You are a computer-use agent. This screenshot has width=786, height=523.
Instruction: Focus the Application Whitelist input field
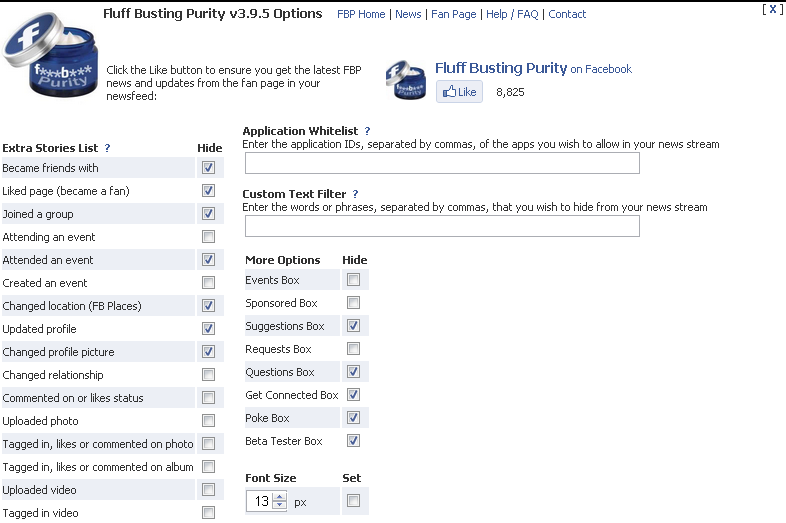point(442,163)
